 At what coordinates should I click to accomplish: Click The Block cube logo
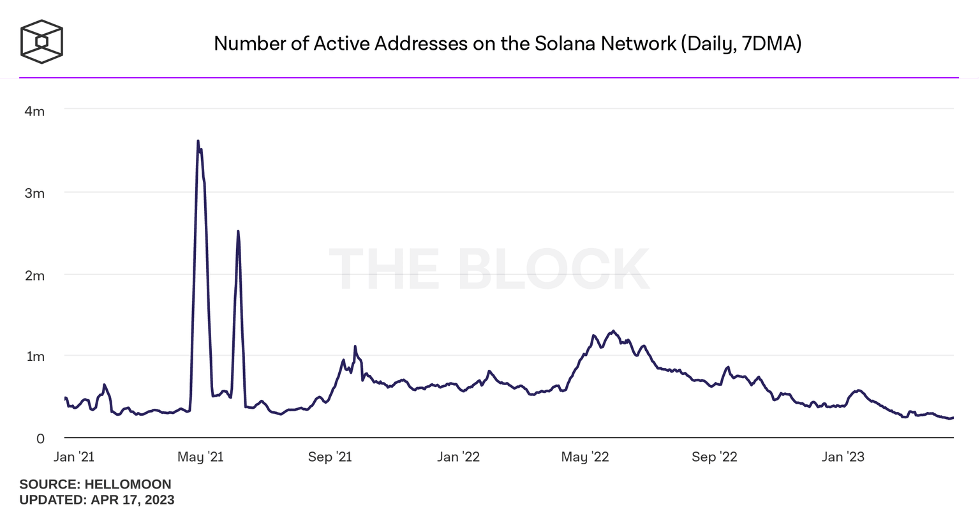(42, 42)
